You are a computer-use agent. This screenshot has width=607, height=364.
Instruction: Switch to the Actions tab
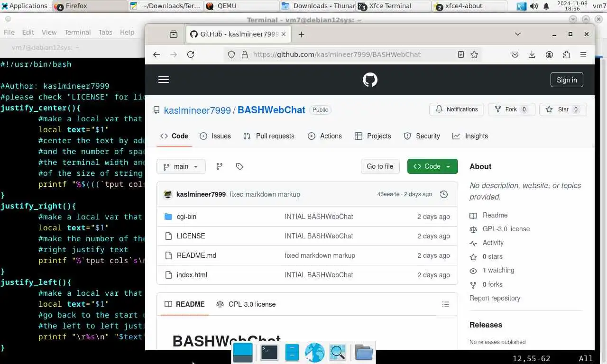pos(325,136)
